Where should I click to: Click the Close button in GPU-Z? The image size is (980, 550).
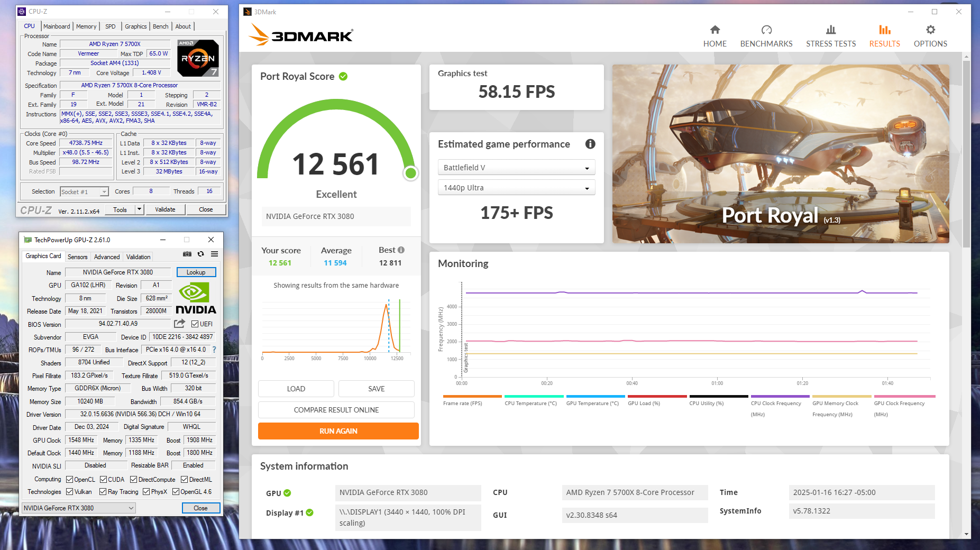point(200,508)
